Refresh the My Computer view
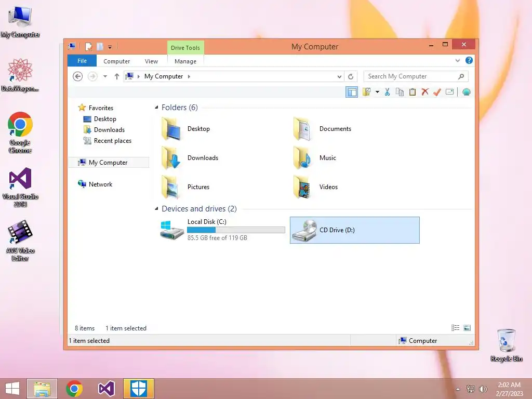The height and width of the screenshot is (399, 532). 351,77
